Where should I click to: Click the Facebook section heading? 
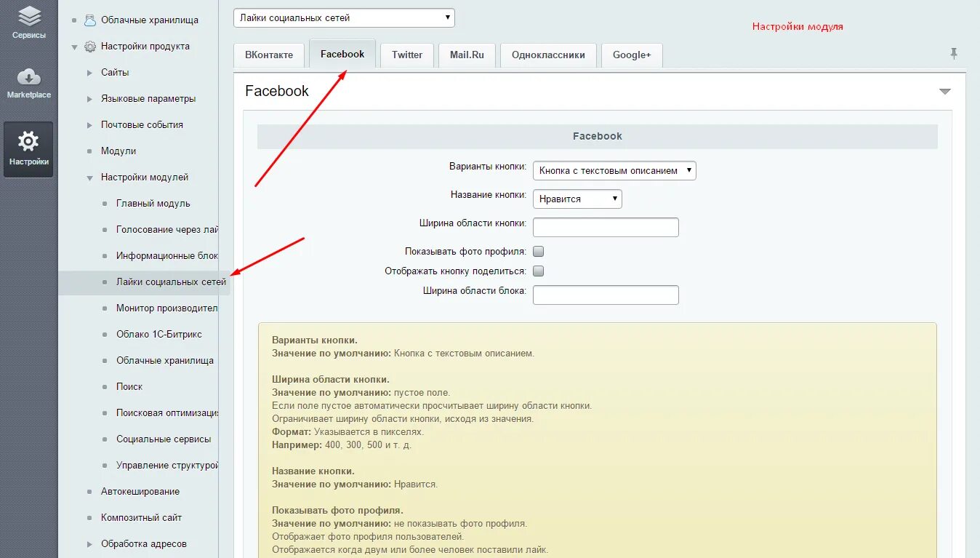tap(277, 91)
